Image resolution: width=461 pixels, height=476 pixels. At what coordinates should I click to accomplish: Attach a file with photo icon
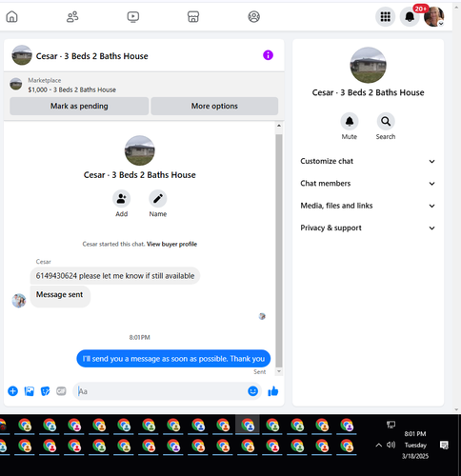(30, 391)
